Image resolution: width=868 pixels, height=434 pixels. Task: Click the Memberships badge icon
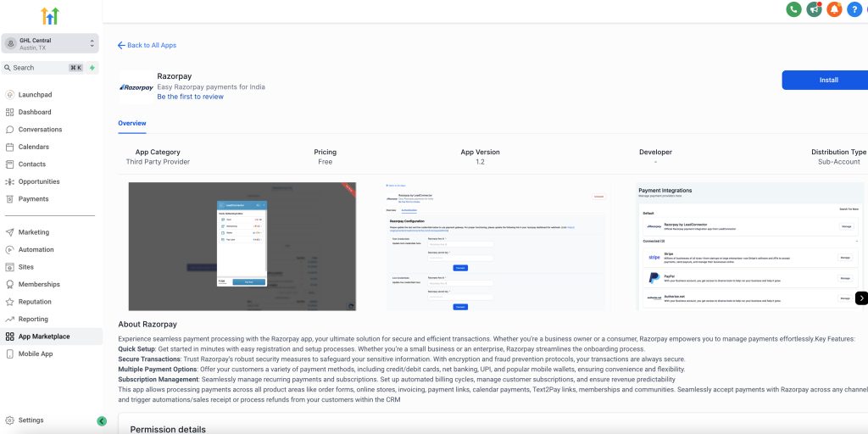click(x=9, y=284)
